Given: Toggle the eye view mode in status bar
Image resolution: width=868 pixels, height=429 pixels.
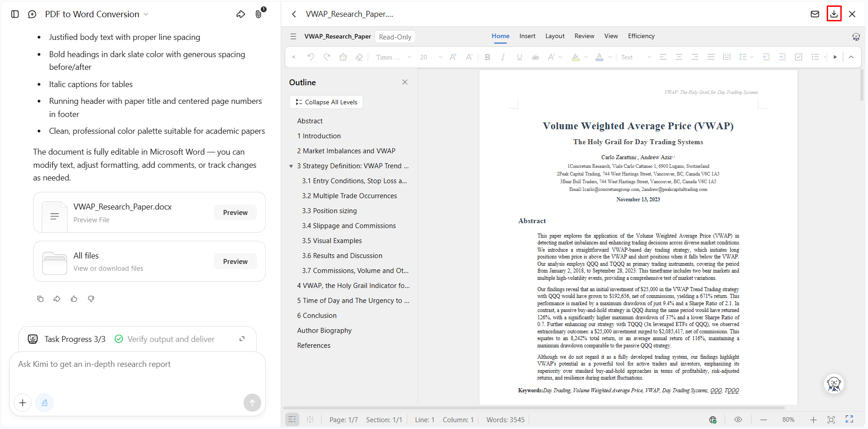Looking at the screenshot, I should coord(738,419).
